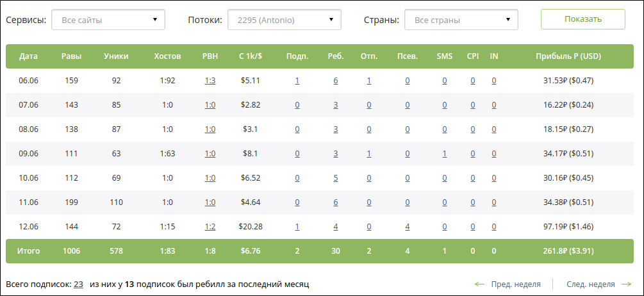The height and width of the screenshot is (296, 644).
Task: Click the Псев. column header
Action: point(408,56)
